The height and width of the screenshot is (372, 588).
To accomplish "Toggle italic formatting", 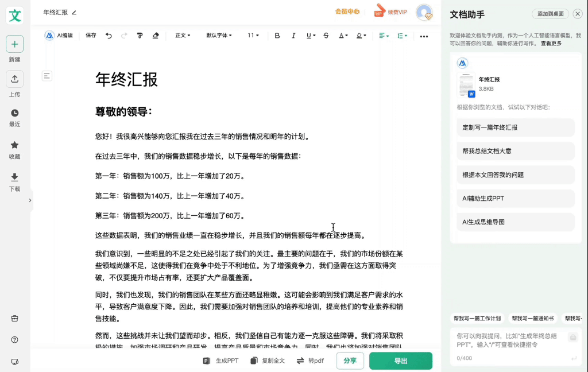I will (x=293, y=36).
